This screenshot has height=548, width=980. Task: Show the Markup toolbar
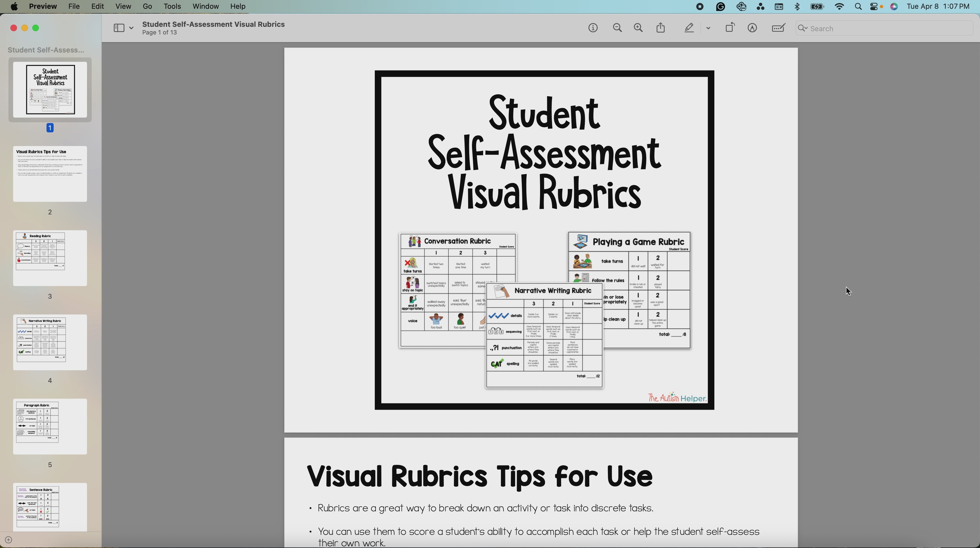tap(752, 27)
